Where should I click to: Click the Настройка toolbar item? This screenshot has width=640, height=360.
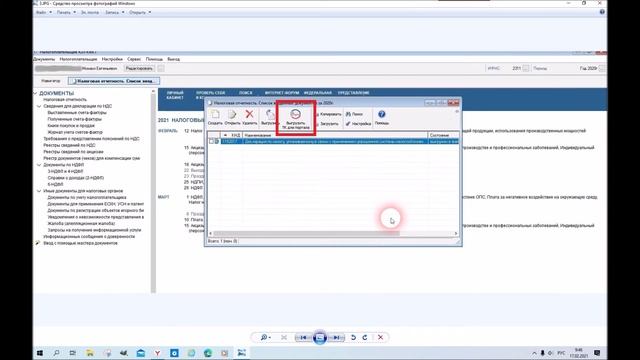(358, 124)
